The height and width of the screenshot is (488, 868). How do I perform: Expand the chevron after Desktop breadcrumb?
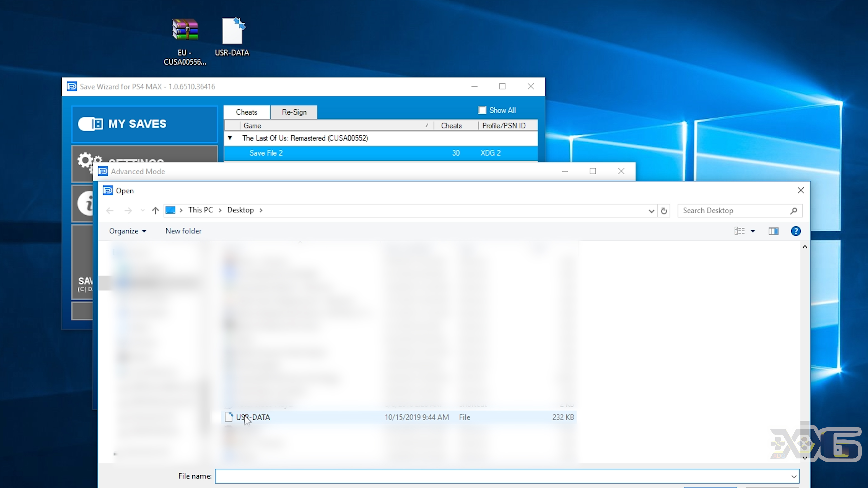pyautogui.click(x=261, y=210)
